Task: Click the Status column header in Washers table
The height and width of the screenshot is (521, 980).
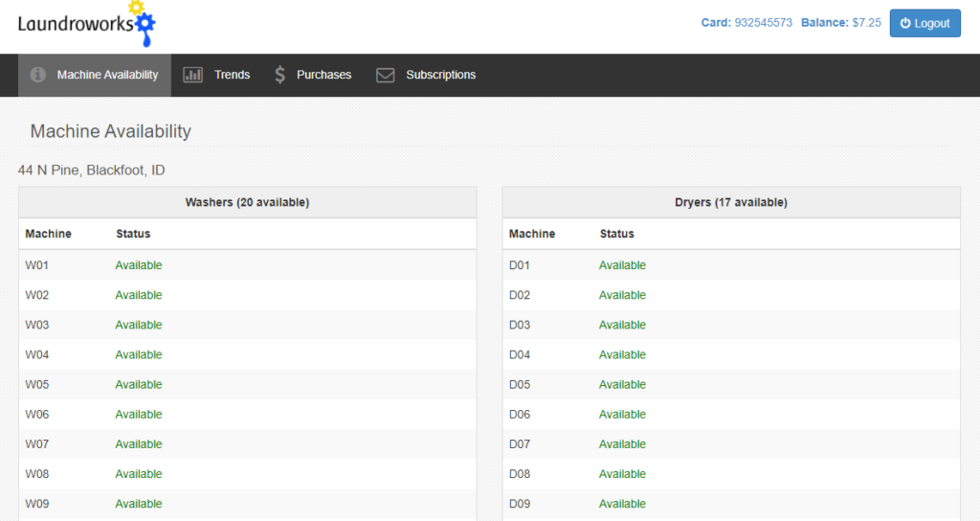Action: 133,234
